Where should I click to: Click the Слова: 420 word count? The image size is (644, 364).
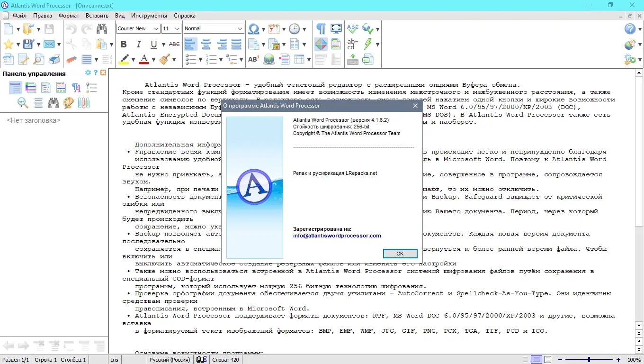pyautogui.click(x=226, y=360)
